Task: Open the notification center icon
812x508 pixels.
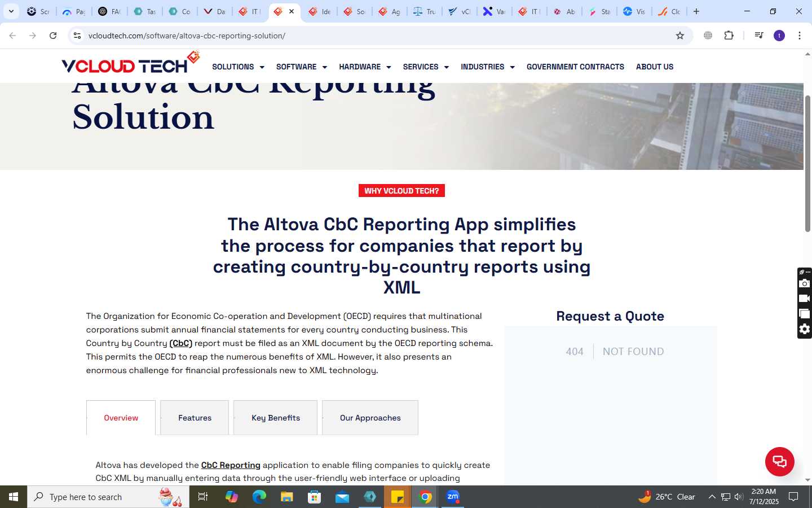Action: point(793,497)
